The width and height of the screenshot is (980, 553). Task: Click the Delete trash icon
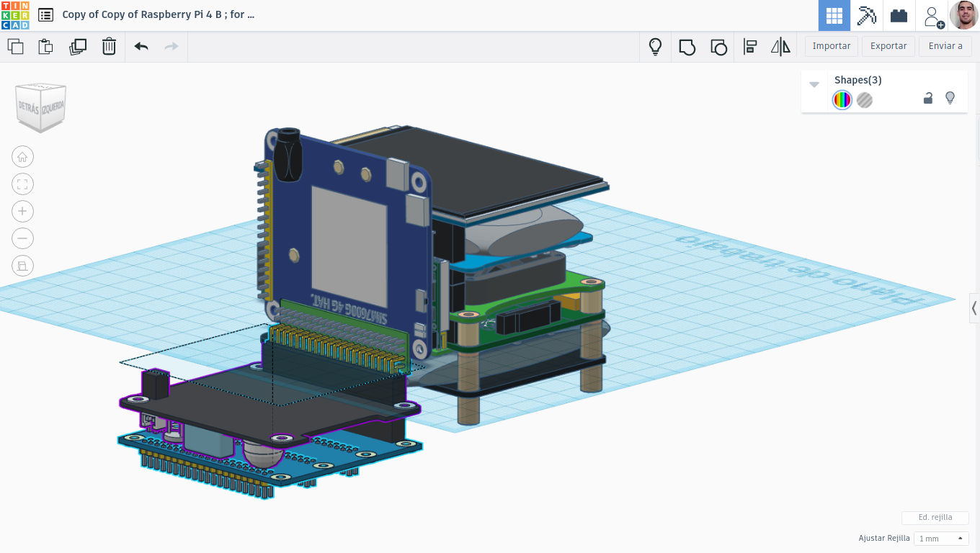(109, 47)
